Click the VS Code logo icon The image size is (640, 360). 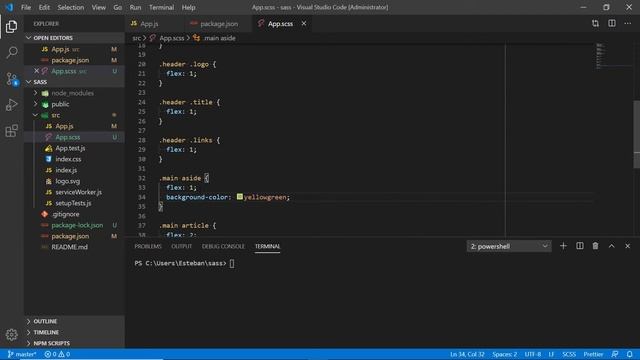pos(9,7)
